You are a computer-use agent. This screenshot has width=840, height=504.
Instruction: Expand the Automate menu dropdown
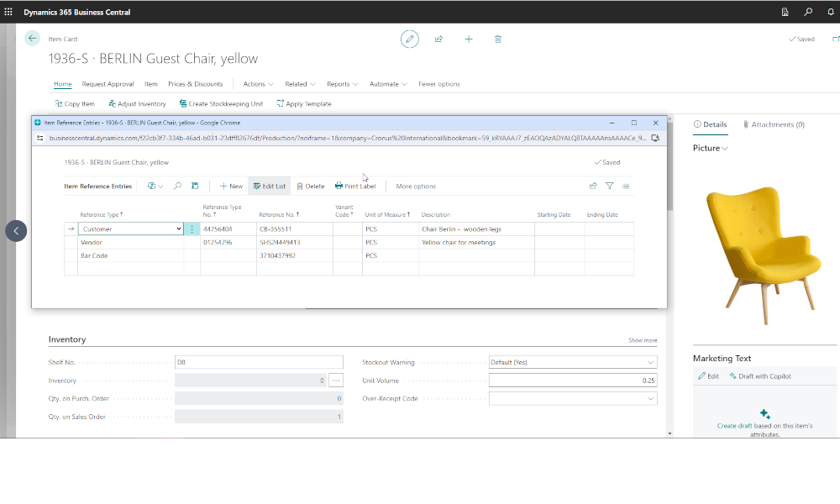(388, 84)
